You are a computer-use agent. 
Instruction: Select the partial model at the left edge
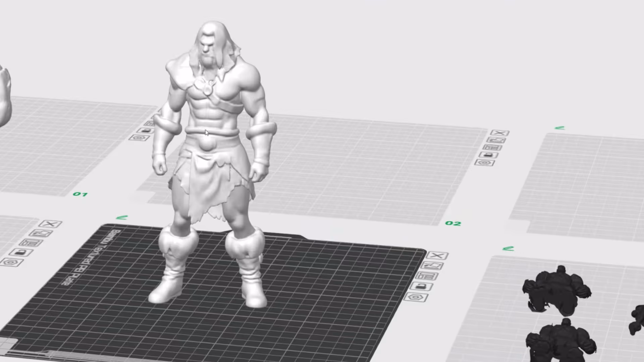5,94
